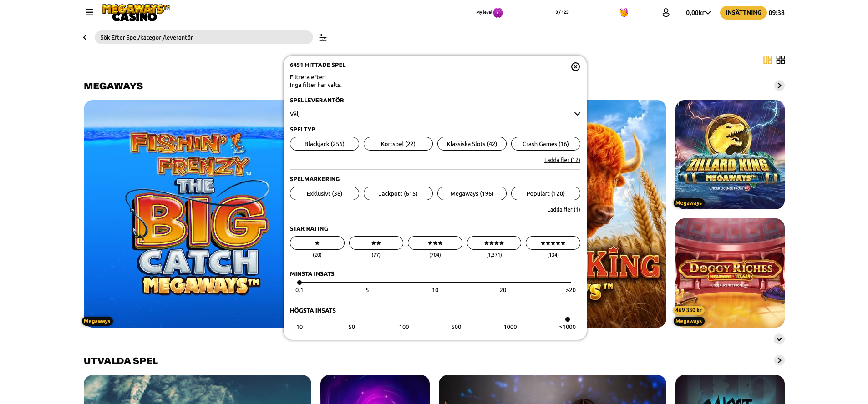
Task: Select the five-star rating filter
Action: coord(553,243)
